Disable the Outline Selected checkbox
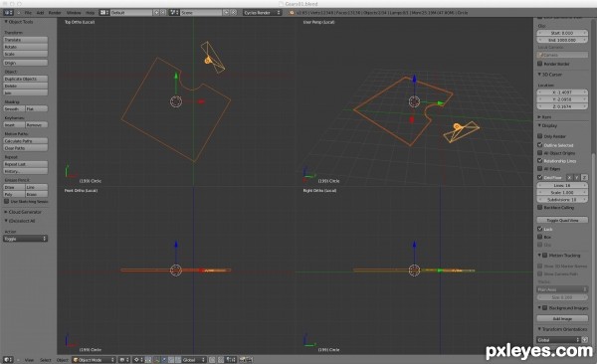 540,144
